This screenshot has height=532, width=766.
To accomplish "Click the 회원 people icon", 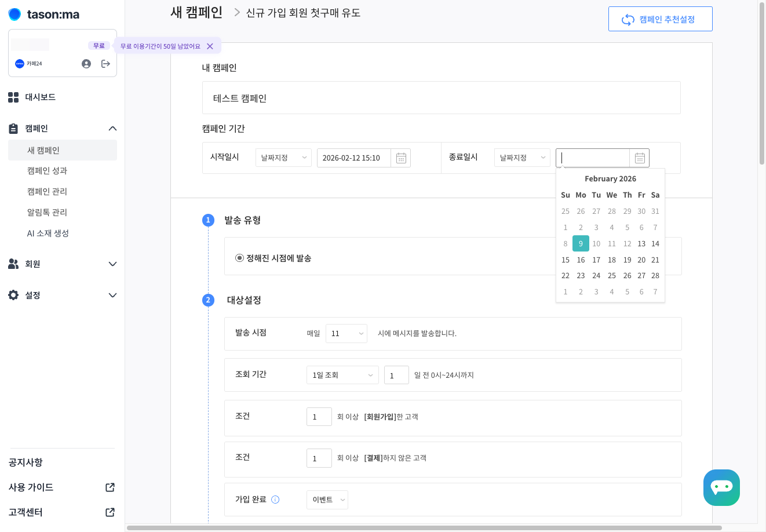I will [13, 264].
